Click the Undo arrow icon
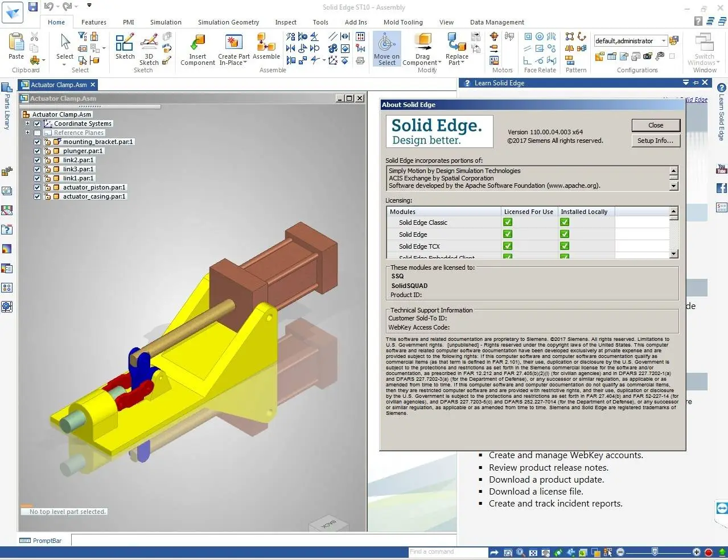The width and height of the screenshot is (728, 560). click(48, 7)
